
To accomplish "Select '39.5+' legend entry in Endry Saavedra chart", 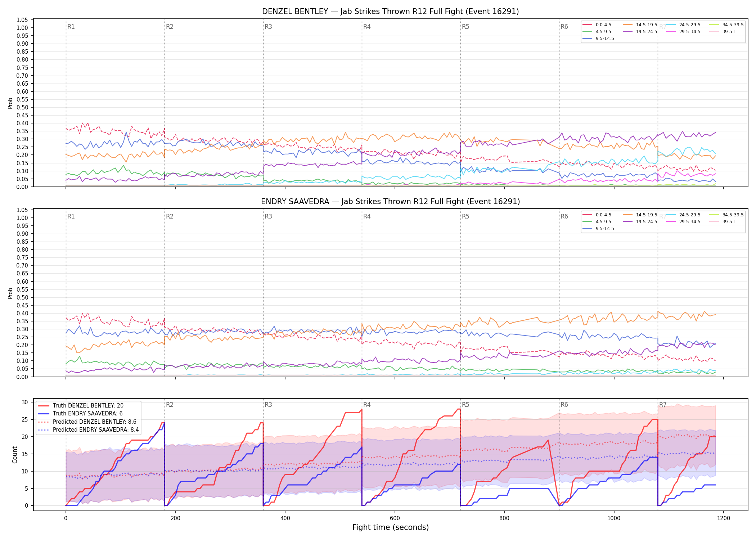I will click(723, 222).
